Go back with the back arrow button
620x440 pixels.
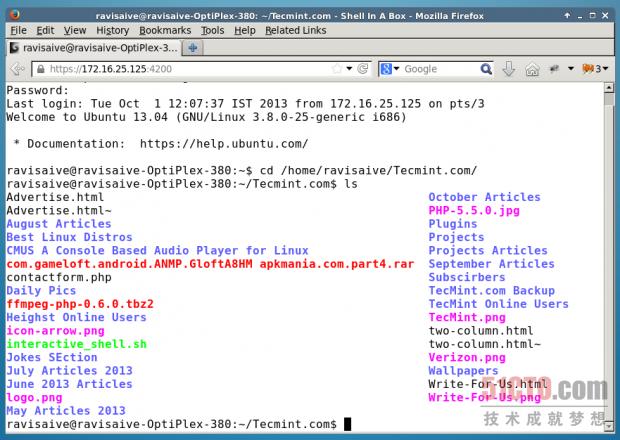(17, 69)
